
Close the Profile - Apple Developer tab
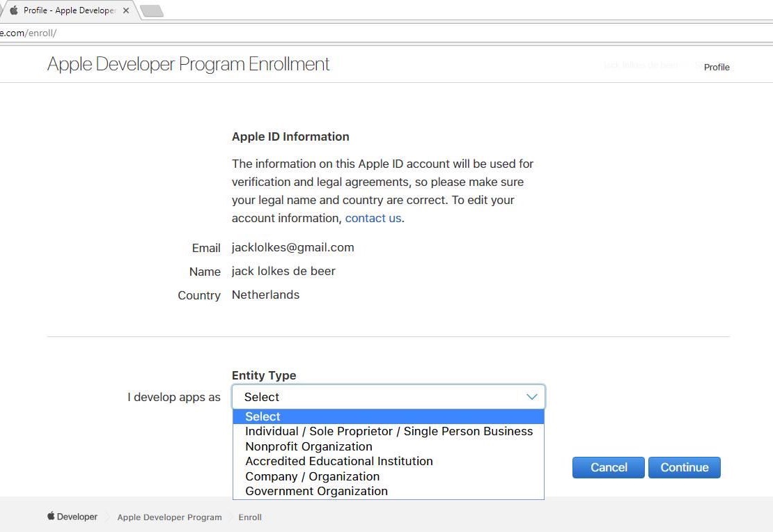(126, 10)
